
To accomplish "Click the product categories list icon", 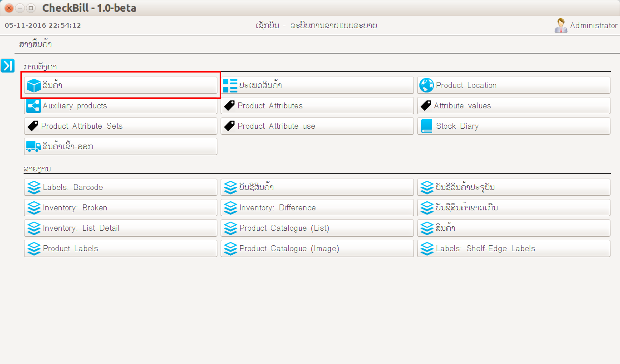I will pos(230,85).
